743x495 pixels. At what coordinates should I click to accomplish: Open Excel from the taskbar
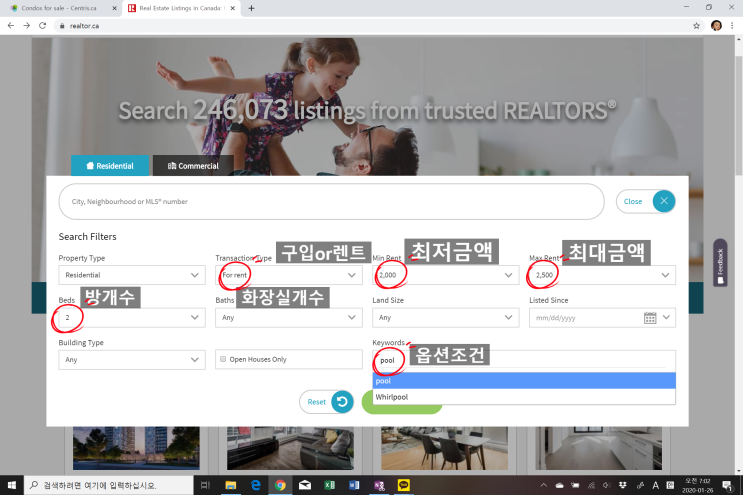pyautogui.click(x=329, y=485)
